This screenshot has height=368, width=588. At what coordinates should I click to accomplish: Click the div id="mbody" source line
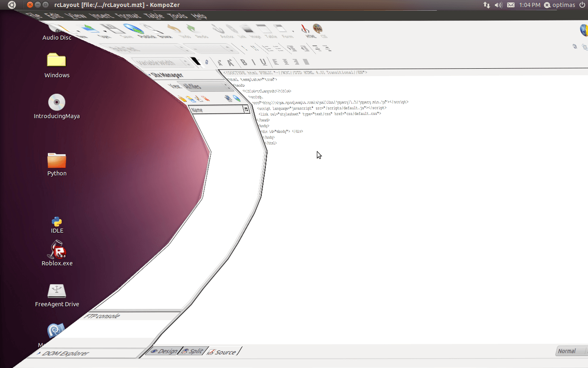point(282,131)
